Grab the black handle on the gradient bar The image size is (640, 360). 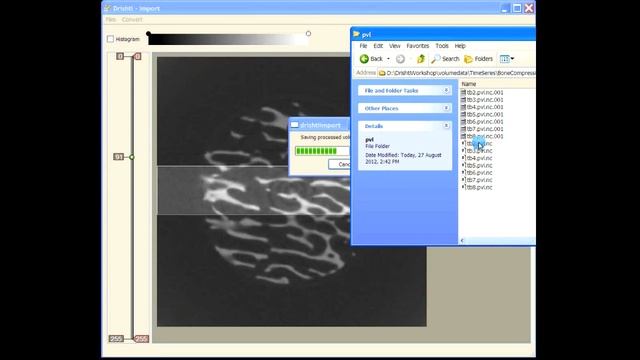[149, 33]
